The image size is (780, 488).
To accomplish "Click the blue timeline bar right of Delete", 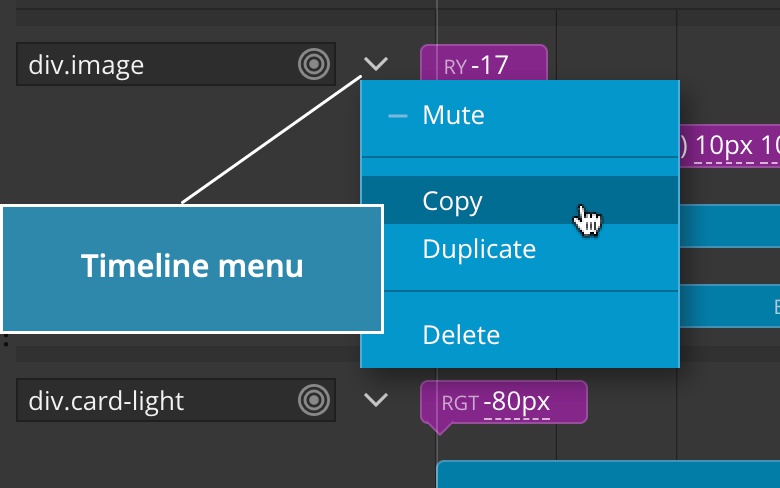I will (x=730, y=305).
